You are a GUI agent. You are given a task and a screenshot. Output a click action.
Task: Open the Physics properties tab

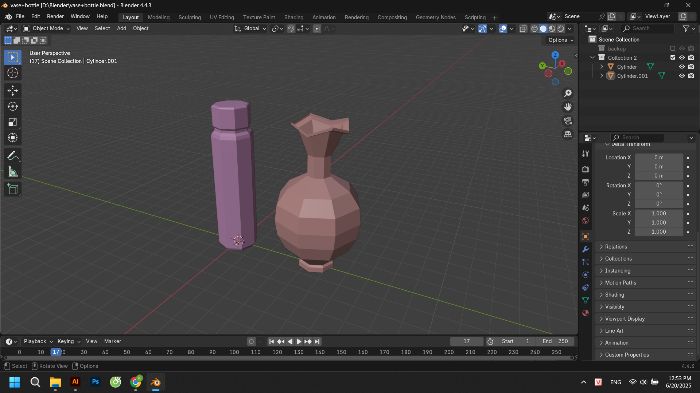pyautogui.click(x=586, y=275)
